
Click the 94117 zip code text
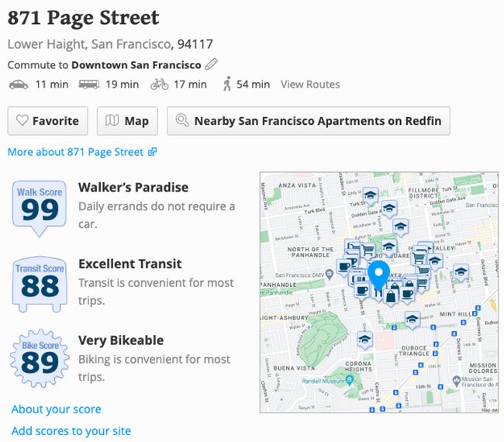tap(195, 44)
